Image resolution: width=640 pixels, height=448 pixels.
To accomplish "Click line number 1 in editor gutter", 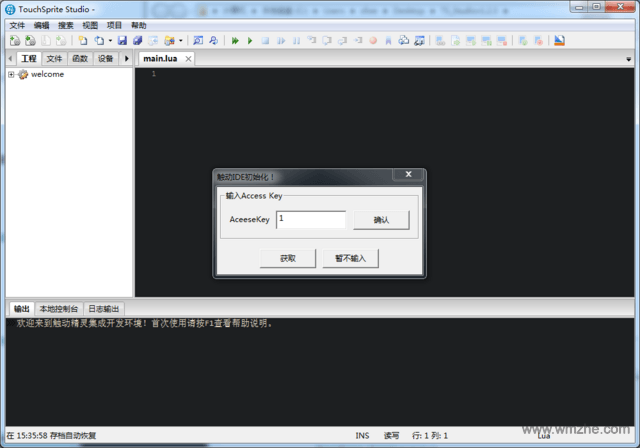I will [x=154, y=74].
